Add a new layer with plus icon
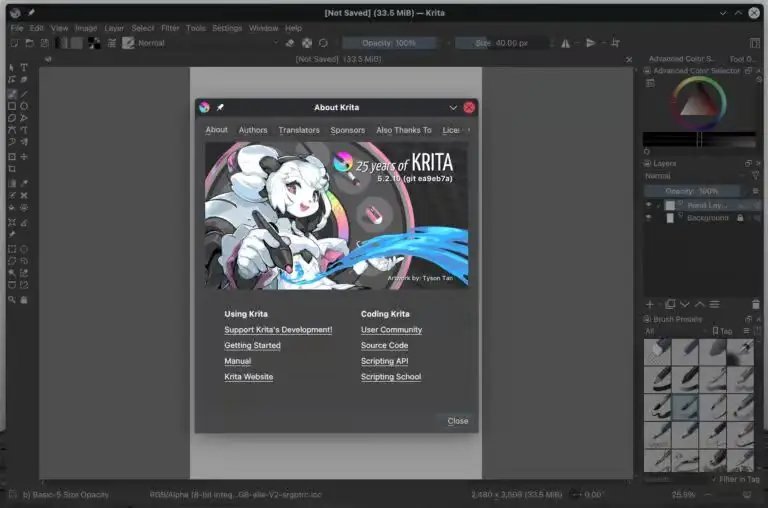This screenshot has height=508, width=768. [x=649, y=304]
